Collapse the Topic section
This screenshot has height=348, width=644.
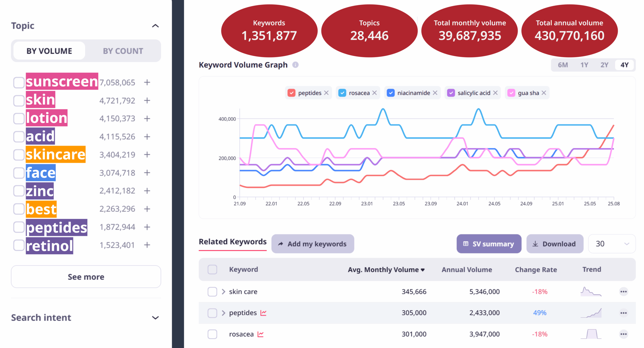tap(155, 26)
